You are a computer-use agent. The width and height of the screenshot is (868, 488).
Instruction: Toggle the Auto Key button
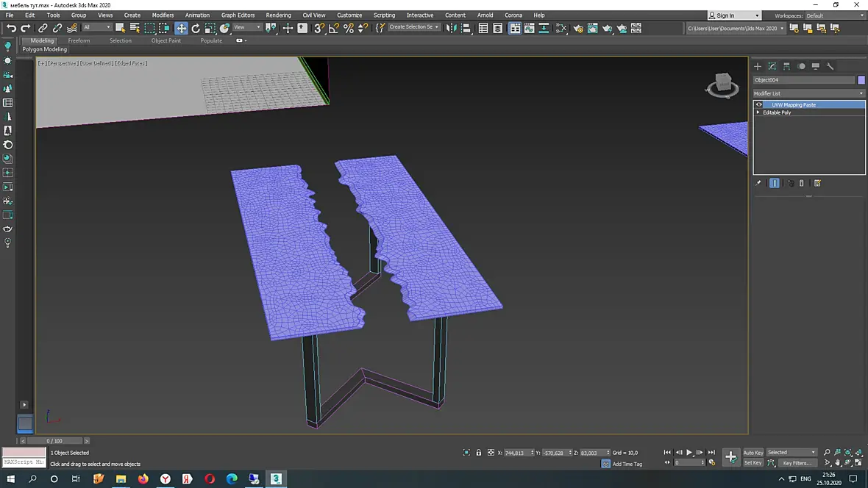click(x=753, y=453)
